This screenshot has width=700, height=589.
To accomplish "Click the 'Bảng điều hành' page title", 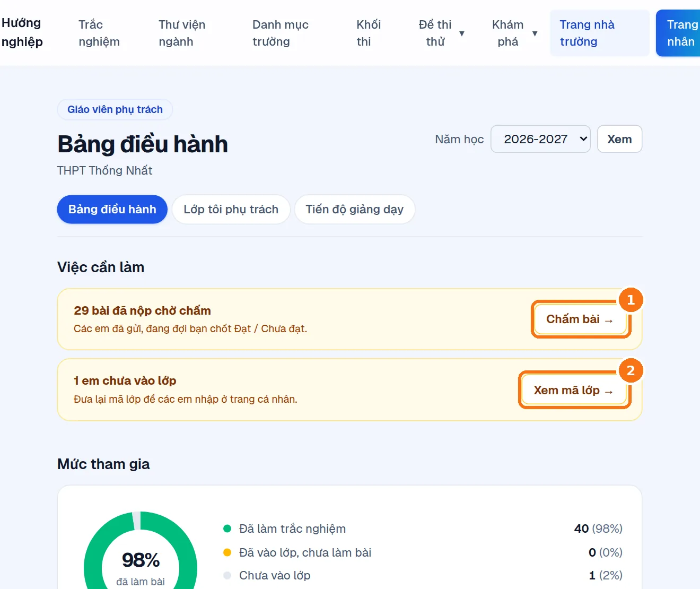I will [x=143, y=144].
